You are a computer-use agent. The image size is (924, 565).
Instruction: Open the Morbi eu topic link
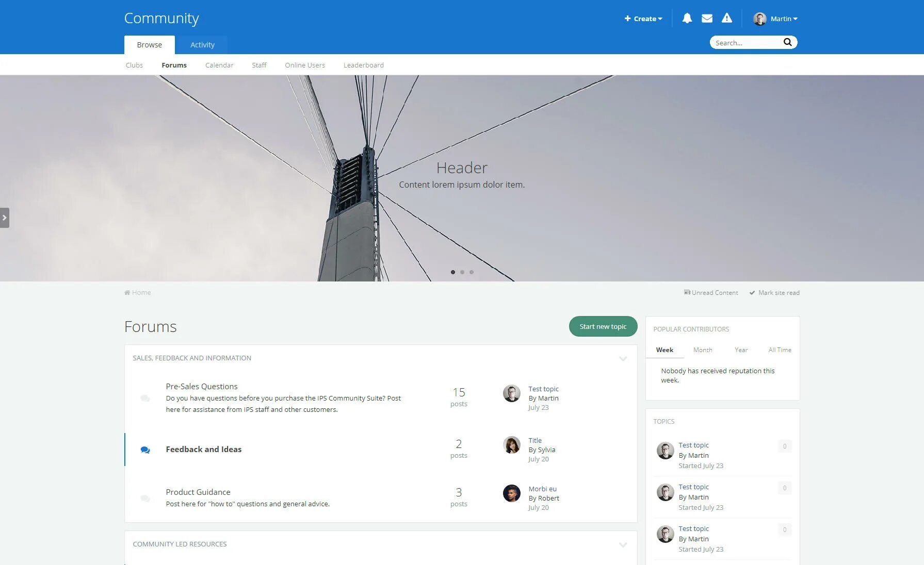(x=542, y=489)
